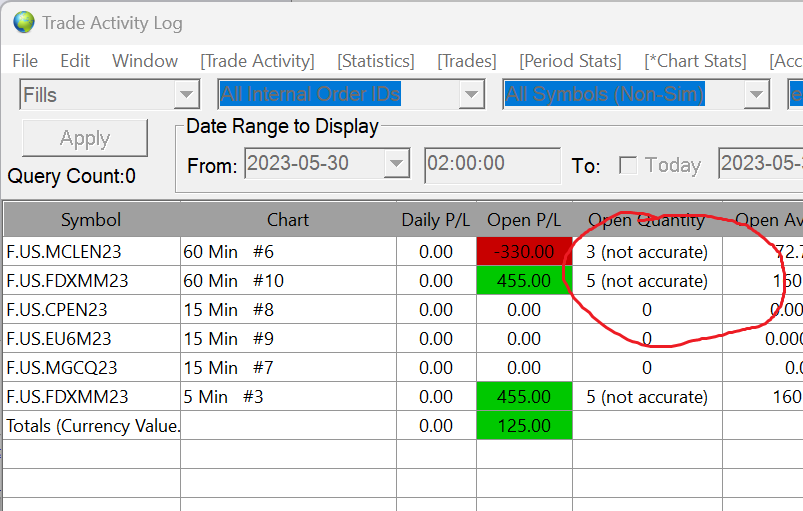Click the 60 Min #10 chart cell

pyautogui.click(x=288, y=281)
